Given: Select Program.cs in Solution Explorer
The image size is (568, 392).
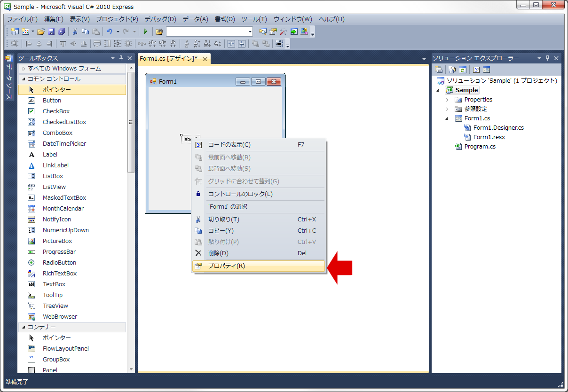Looking at the screenshot, I should [480, 147].
